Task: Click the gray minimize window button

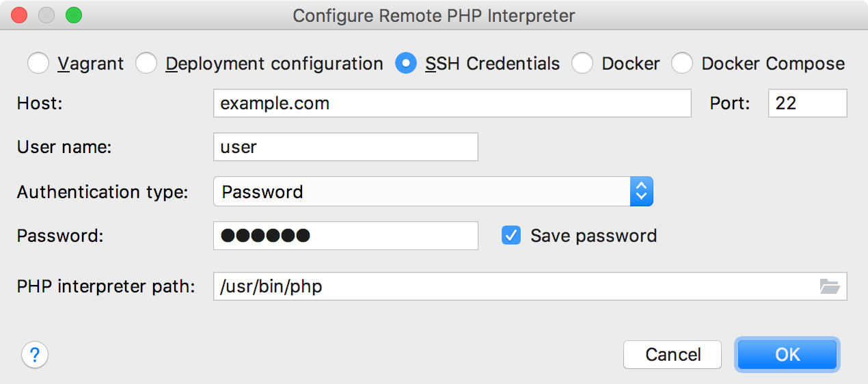Action: [x=46, y=15]
